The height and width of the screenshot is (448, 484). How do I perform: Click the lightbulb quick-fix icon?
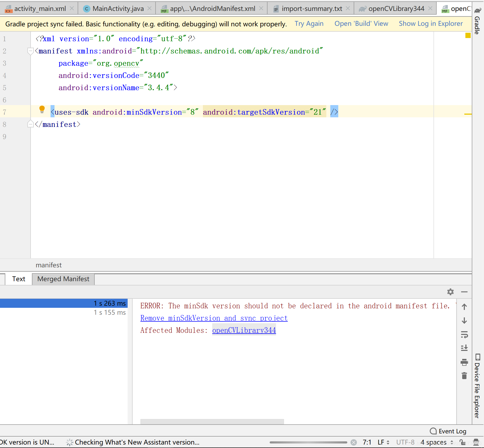(42, 110)
